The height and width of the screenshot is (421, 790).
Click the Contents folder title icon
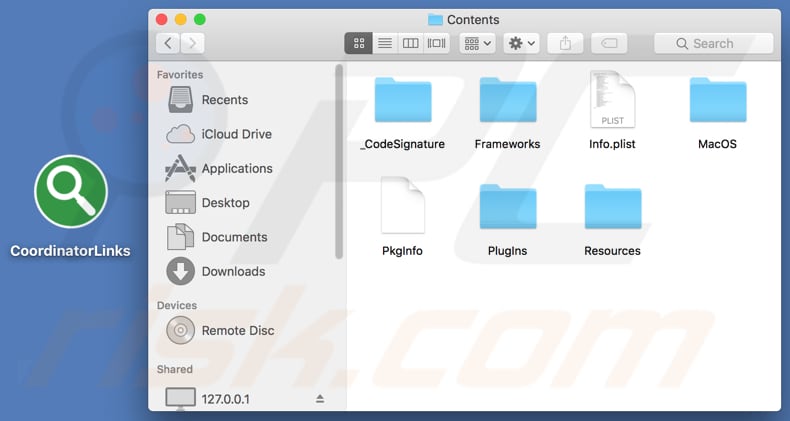435,20
